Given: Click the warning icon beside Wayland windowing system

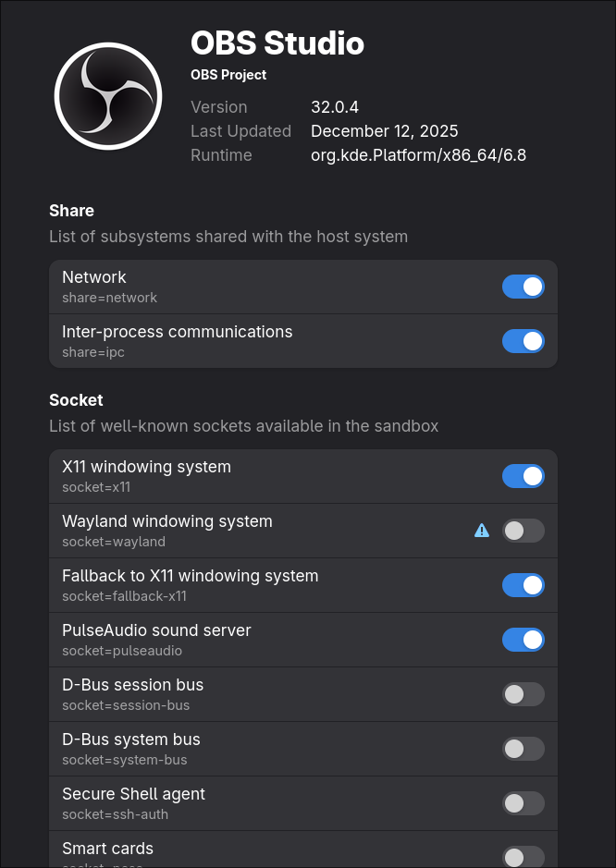Looking at the screenshot, I should coord(482,530).
